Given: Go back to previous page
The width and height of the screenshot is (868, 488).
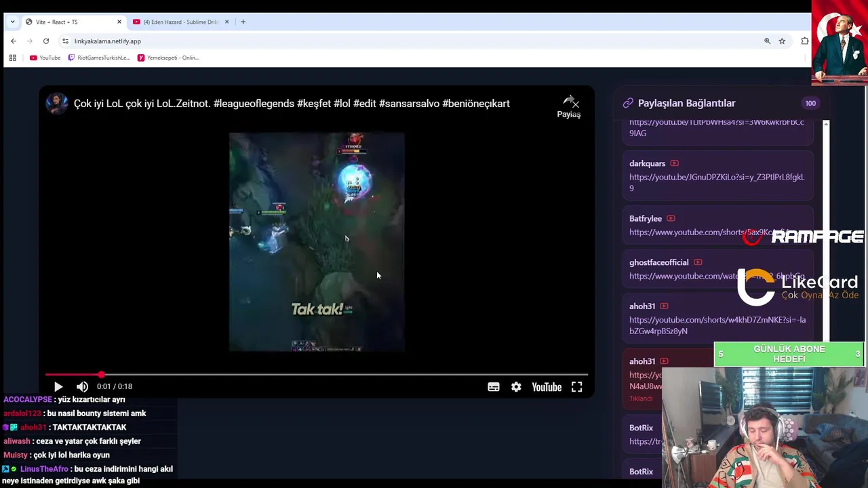Looking at the screenshot, I should tap(14, 41).
